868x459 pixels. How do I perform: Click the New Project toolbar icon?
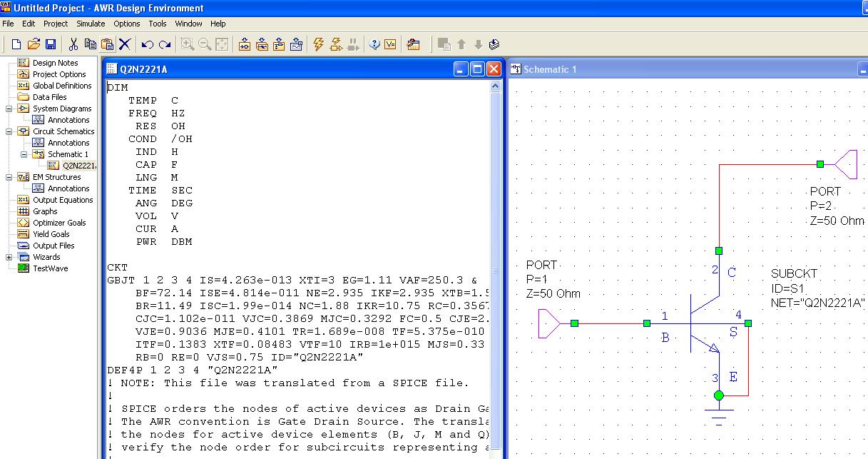pyautogui.click(x=16, y=44)
